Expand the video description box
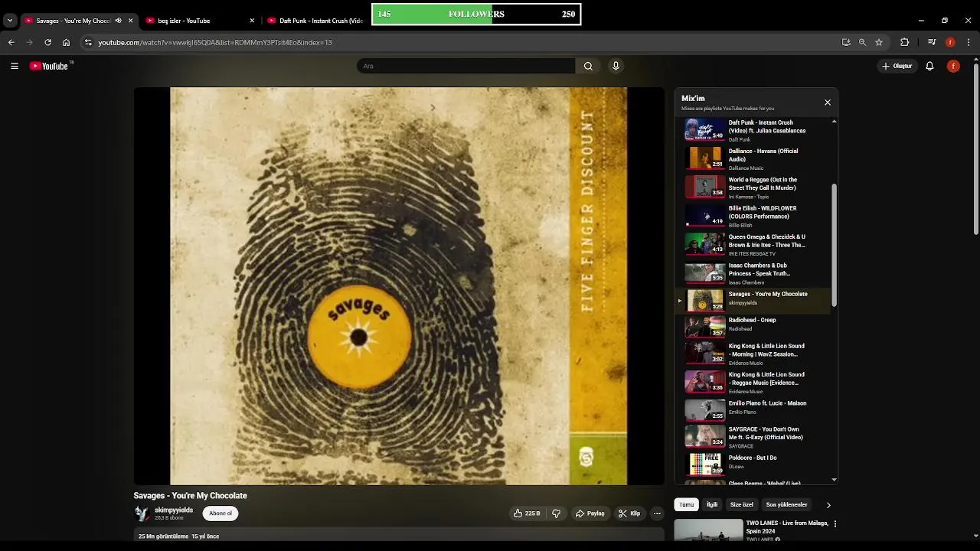Screen dimensions: 980x551 click(x=399, y=535)
